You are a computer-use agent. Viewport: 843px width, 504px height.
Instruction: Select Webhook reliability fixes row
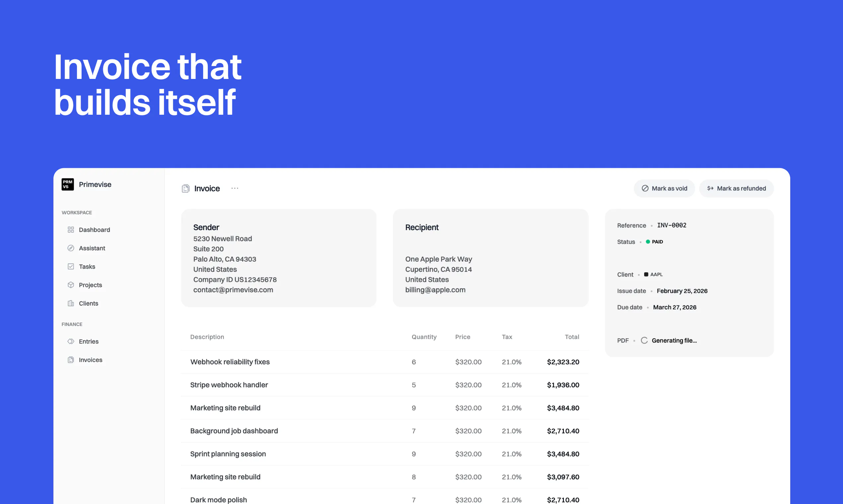pyautogui.click(x=384, y=362)
